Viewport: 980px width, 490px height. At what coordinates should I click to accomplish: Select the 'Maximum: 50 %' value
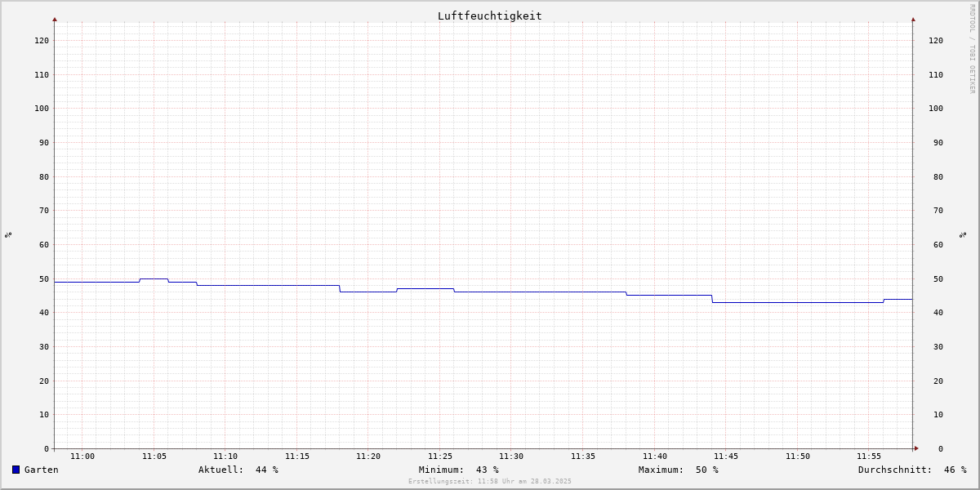(x=679, y=470)
